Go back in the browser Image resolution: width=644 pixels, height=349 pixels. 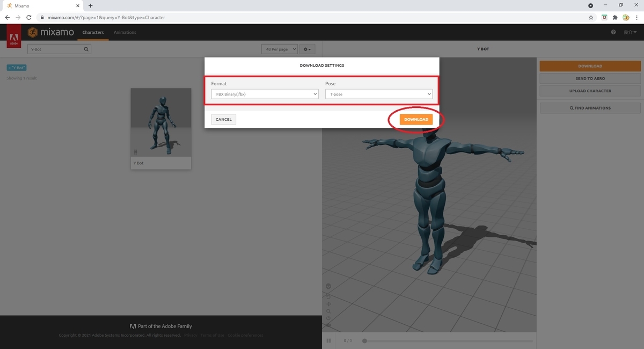point(8,17)
